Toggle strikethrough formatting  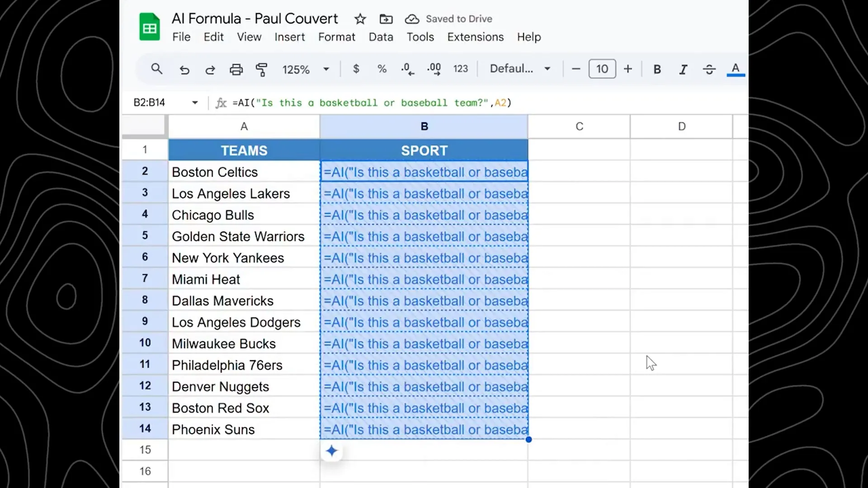[709, 69]
